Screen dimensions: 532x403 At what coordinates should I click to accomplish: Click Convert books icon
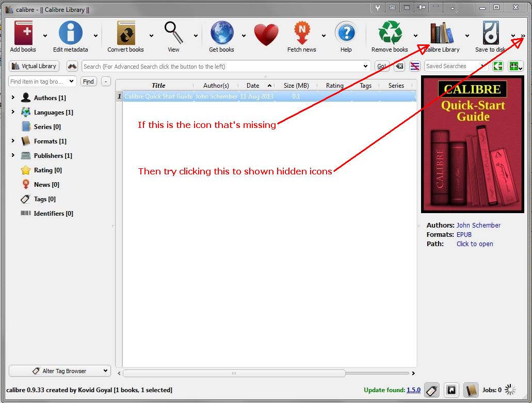pyautogui.click(x=126, y=33)
